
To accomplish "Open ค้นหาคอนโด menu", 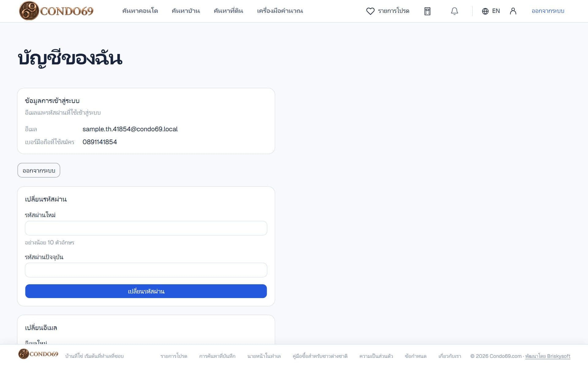I will (x=140, y=11).
